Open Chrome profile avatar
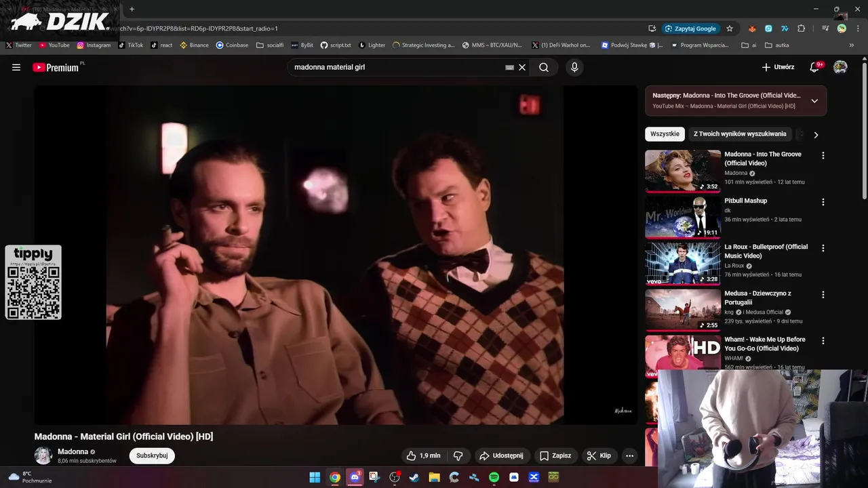 pyautogui.click(x=842, y=28)
